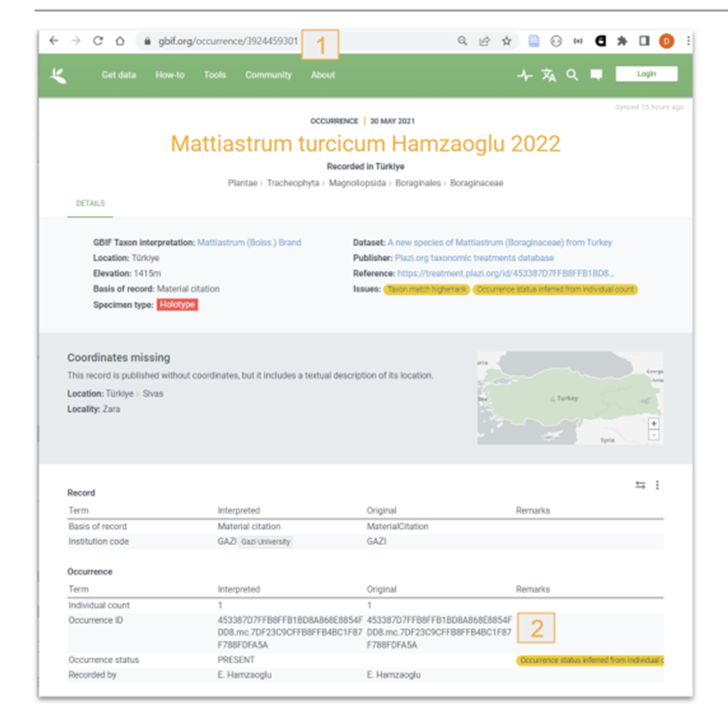Click the share page icon in address bar
The image size is (728, 706).
point(484,41)
